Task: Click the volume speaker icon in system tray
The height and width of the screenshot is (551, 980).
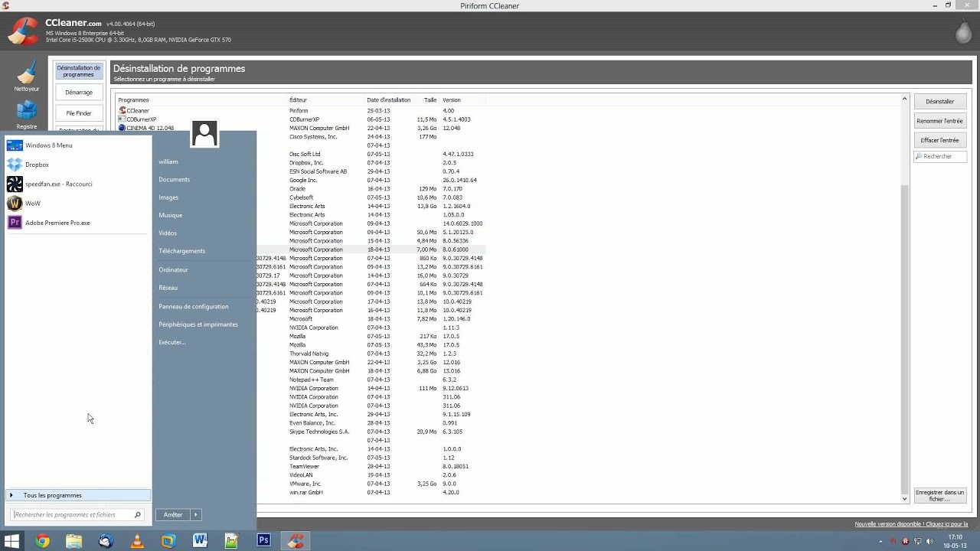Action: point(932,541)
